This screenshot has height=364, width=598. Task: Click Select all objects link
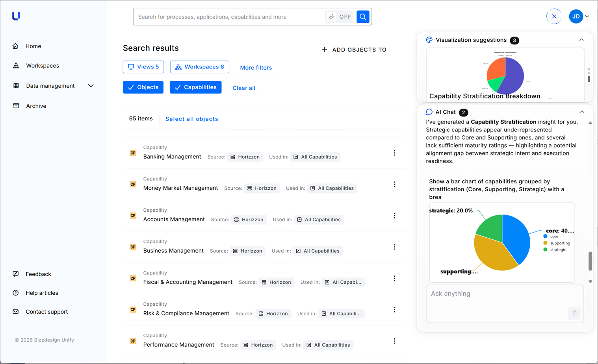point(192,119)
